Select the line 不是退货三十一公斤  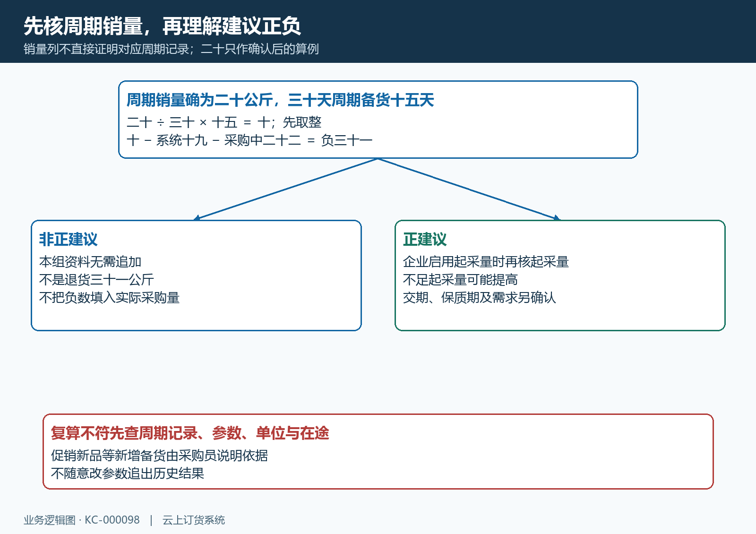pyautogui.click(x=96, y=280)
